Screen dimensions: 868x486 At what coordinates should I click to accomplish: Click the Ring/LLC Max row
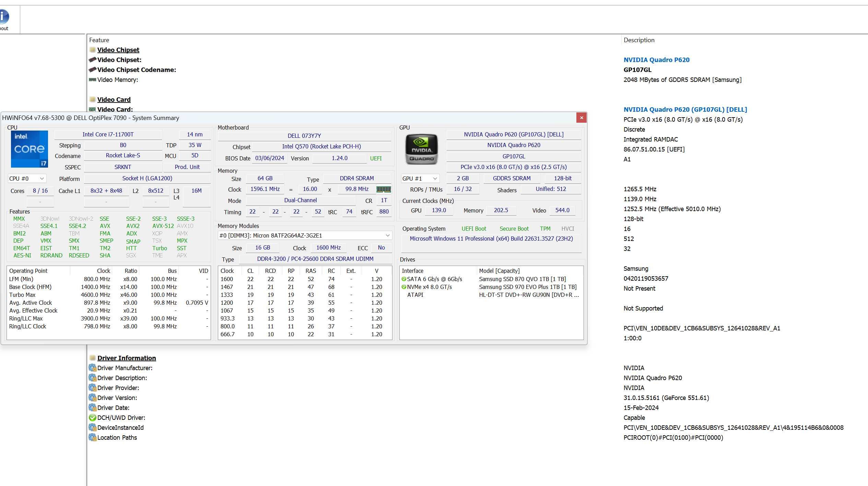coord(108,318)
